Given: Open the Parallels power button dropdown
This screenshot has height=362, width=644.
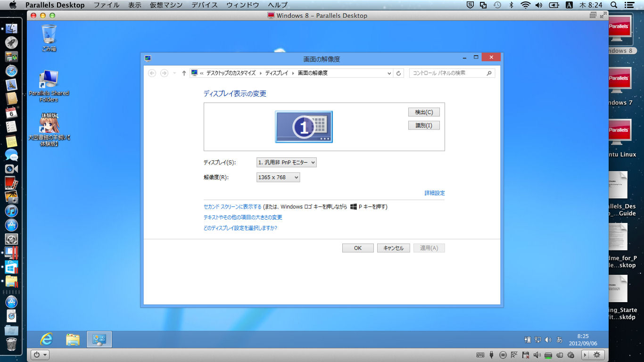Looking at the screenshot, I should [x=40, y=355].
